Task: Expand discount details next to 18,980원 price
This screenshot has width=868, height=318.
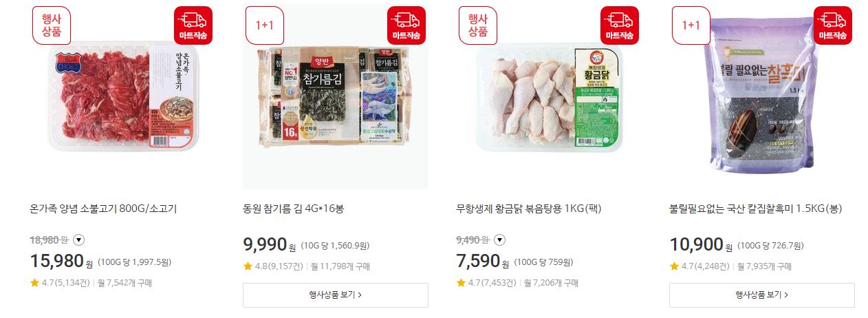Action: click(78, 240)
